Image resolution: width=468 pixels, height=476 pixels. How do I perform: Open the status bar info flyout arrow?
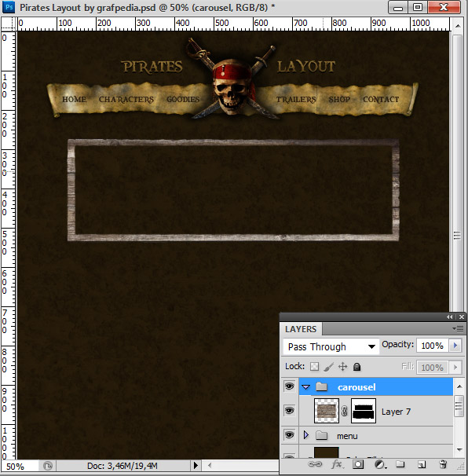point(196,465)
